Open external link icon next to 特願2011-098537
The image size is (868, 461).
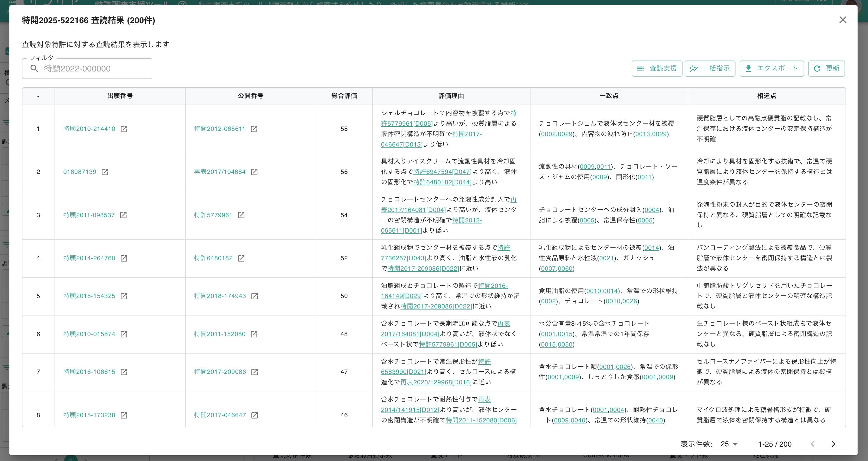(123, 215)
